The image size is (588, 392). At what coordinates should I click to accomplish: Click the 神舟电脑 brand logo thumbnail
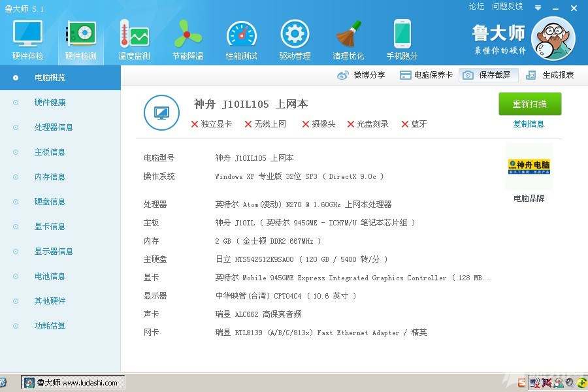coord(529,167)
